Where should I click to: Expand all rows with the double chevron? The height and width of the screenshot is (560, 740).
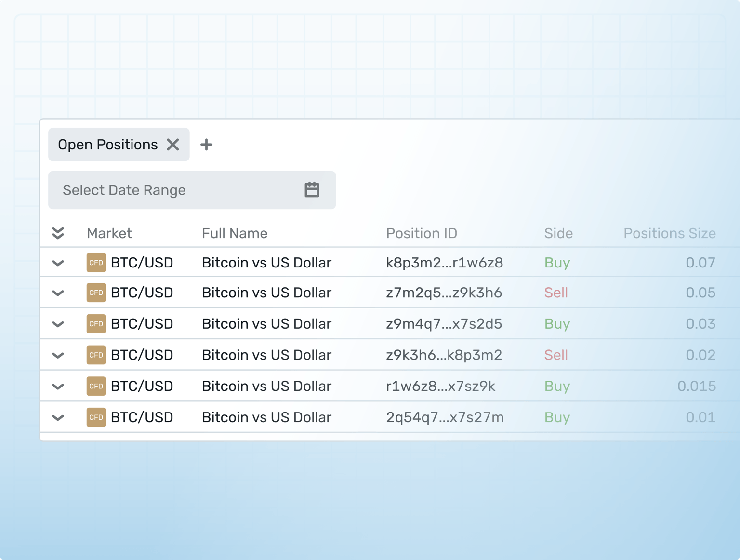tap(58, 233)
